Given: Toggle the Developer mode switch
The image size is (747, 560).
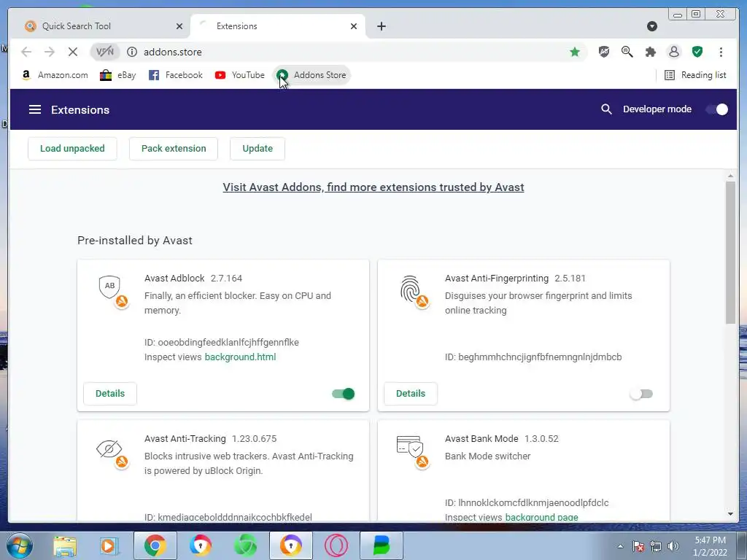Looking at the screenshot, I should 717,109.
